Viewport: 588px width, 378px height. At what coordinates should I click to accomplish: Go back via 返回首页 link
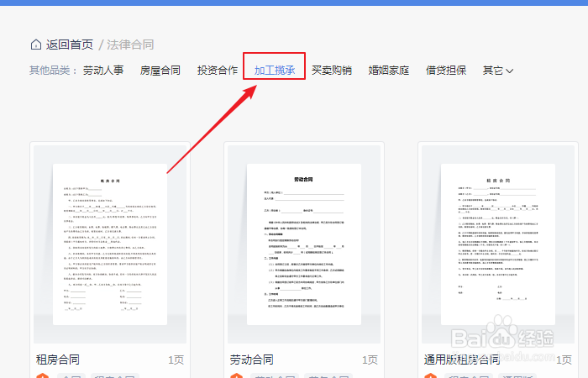pos(70,45)
